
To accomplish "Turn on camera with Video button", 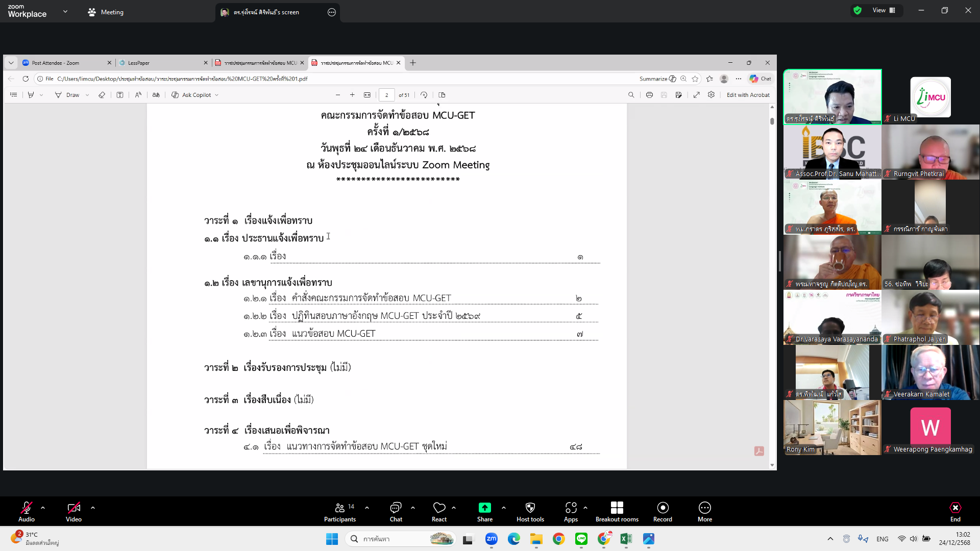I will (x=73, y=511).
